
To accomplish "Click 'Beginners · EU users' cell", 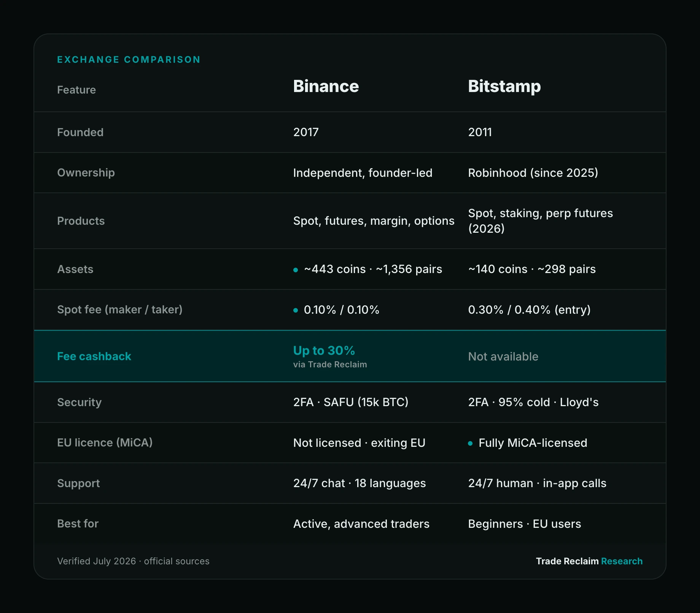I will click(525, 524).
